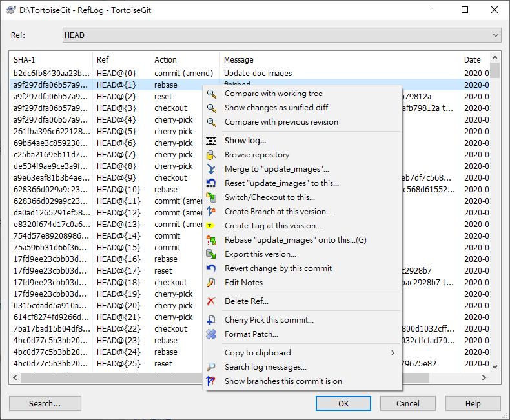
Task: Sort by the SHA-1 column header
Action: (x=52, y=60)
